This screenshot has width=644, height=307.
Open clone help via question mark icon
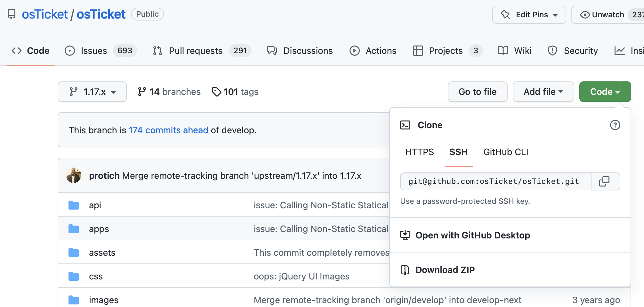coord(615,126)
